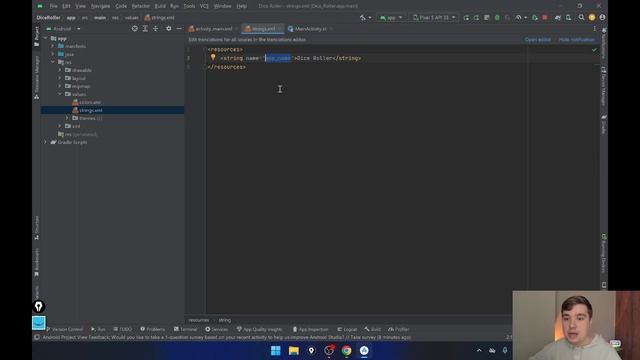Collapse the values folder
Screen dimensions: 640x360
pos(60,94)
